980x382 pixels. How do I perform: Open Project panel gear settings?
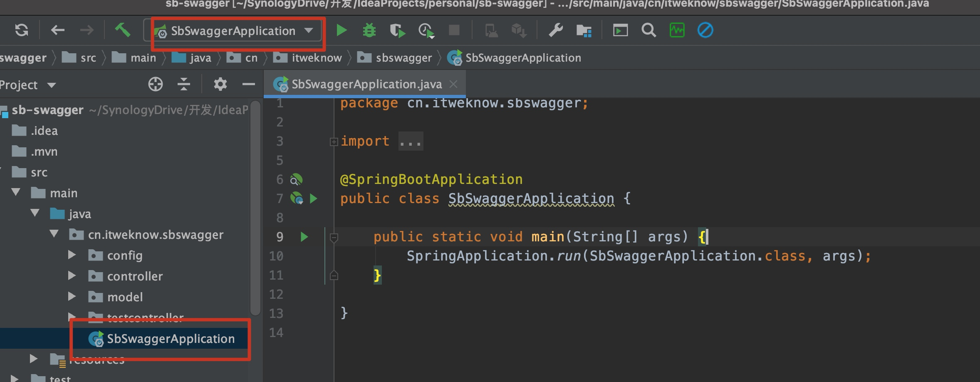click(x=220, y=84)
